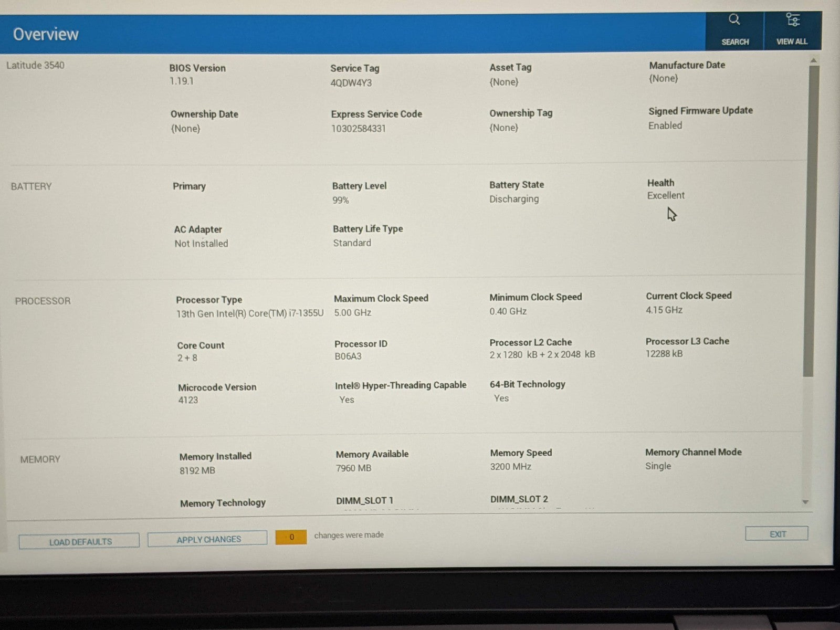
Task: Select the PROCESSOR section label
Action: coord(43,301)
